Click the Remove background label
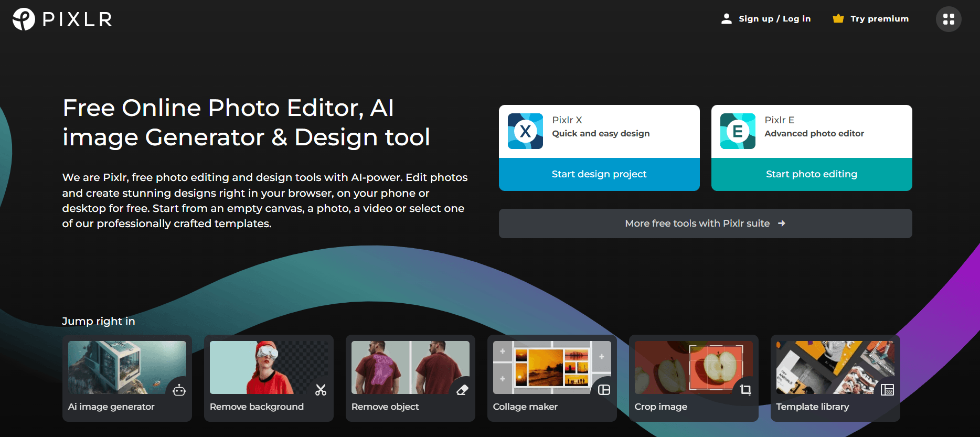This screenshot has width=980, height=437. pyautogui.click(x=257, y=407)
